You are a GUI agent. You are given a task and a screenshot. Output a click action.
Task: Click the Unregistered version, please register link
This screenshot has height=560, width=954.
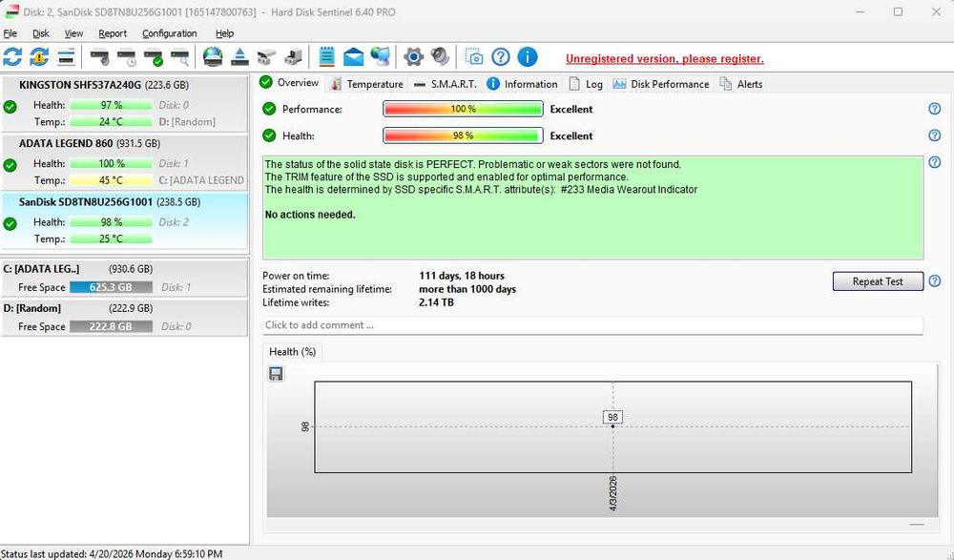[x=664, y=58]
